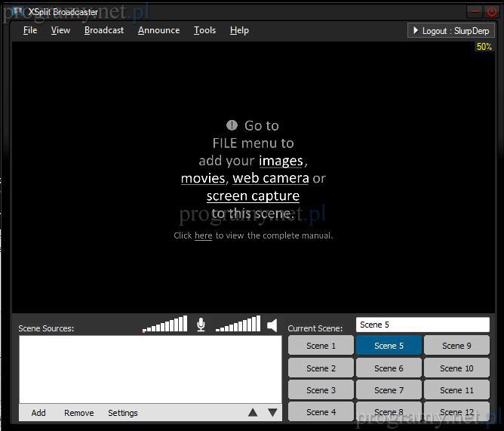The image size is (504, 431).
Task: Click the XSplit Broadcaster title bar icon
Action: click(17, 11)
